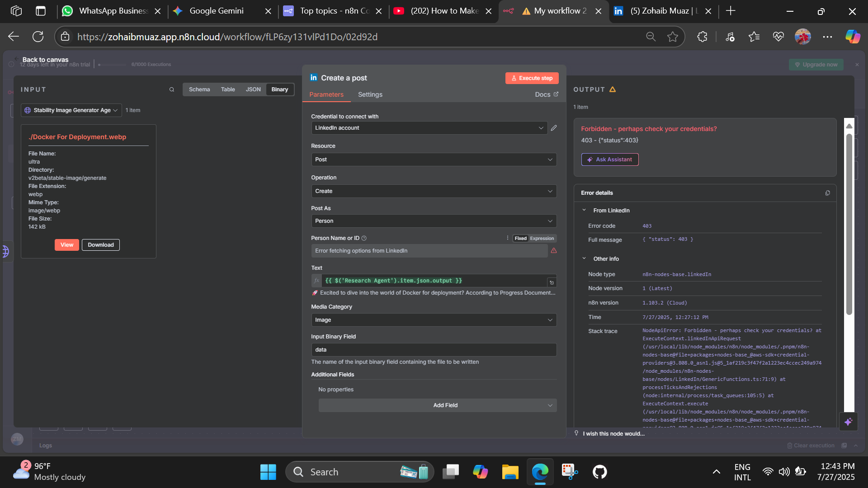The image size is (868, 488).
Task: Open the Media Category dropdown
Action: (434, 319)
